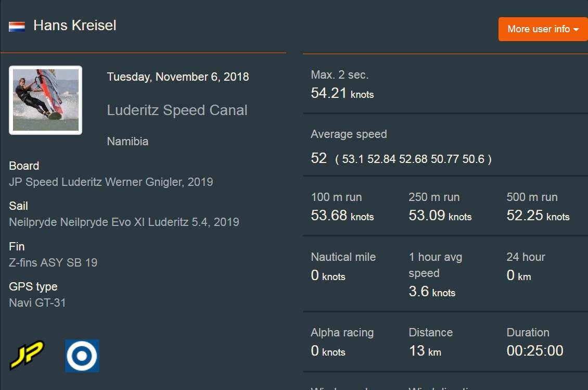Open Hans Kreisel's profile name
This screenshot has width=588, height=390.
[75, 26]
